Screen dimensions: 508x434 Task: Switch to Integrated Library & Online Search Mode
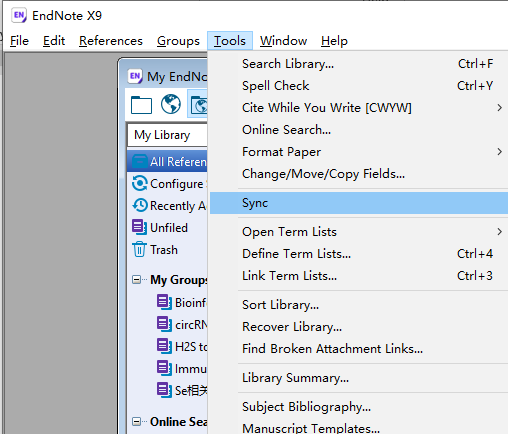click(x=198, y=104)
